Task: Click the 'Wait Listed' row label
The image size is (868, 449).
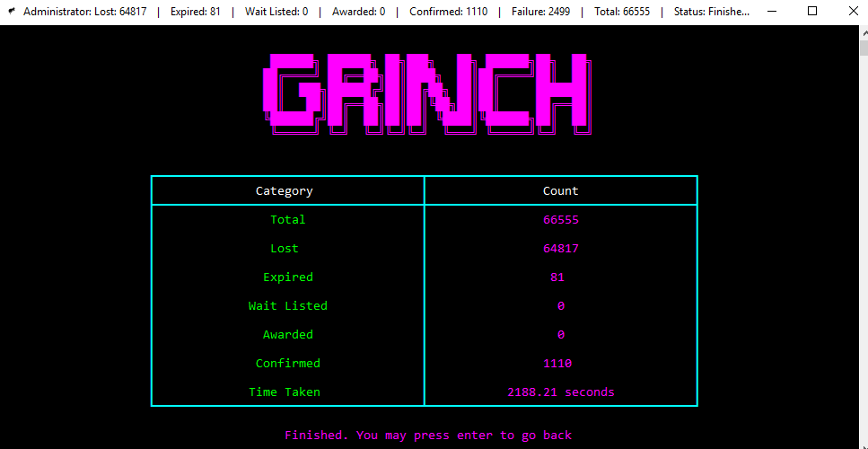Action: pyautogui.click(x=288, y=306)
